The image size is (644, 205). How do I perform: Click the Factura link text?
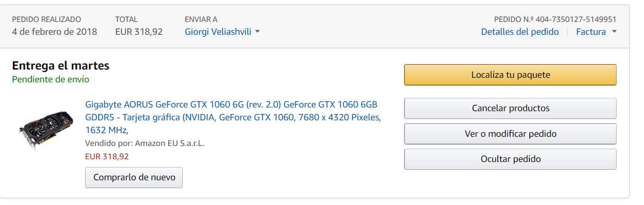[x=591, y=32]
